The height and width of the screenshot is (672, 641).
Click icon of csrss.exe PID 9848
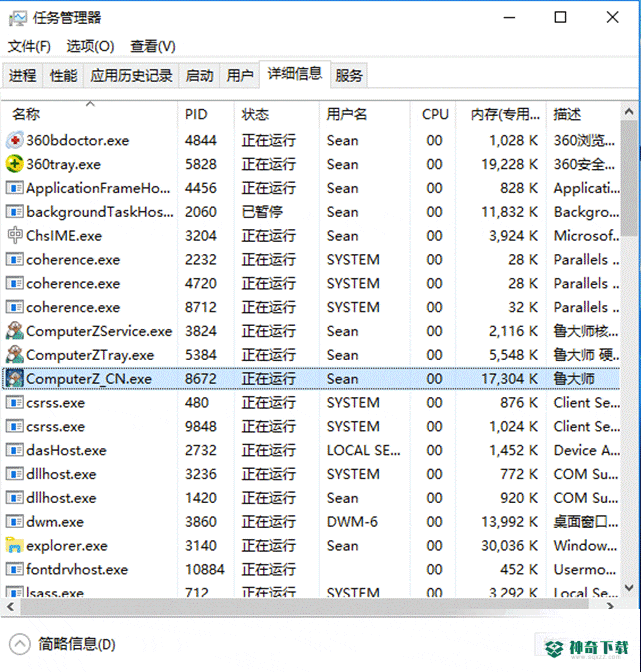point(15,426)
